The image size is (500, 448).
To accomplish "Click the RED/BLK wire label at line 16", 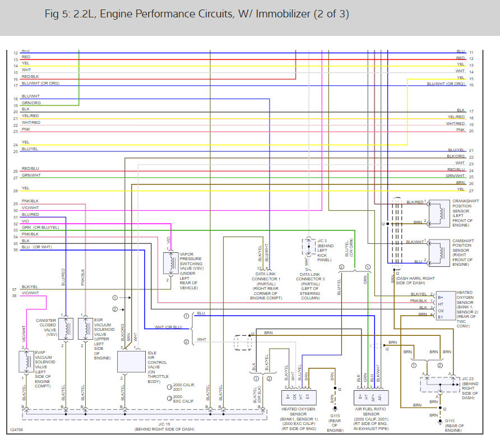I will pyautogui.click(x=30, y=76).
